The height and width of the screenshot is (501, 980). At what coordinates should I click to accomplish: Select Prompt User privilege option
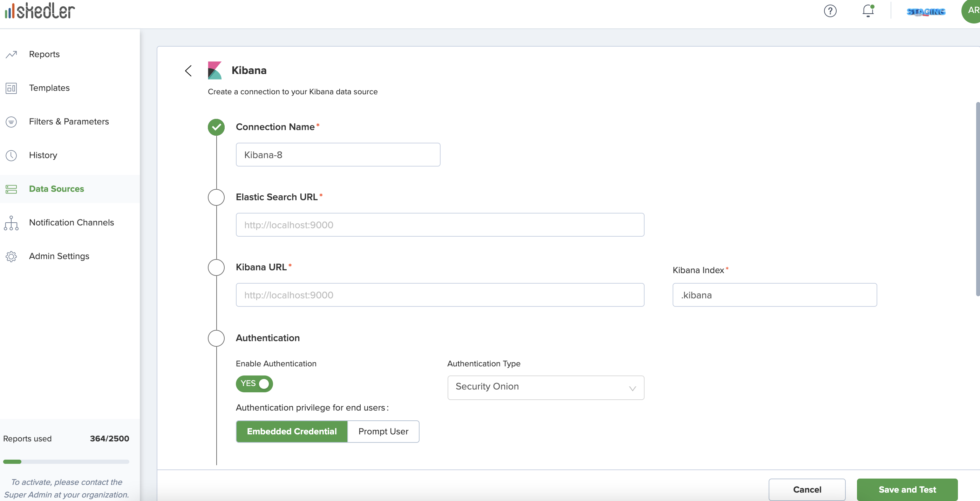(383, 431)
